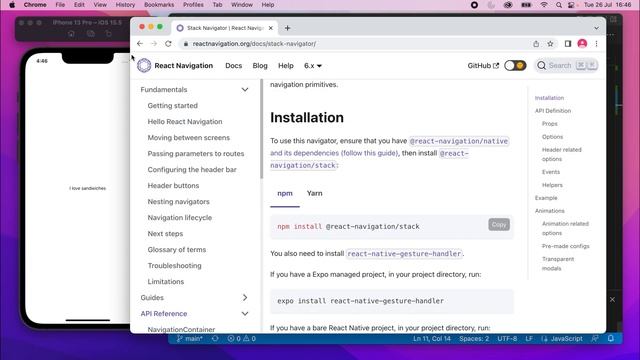The image size is (640, 360).
Task: Expand the Guides section chevron
Action: pos(245,298)
